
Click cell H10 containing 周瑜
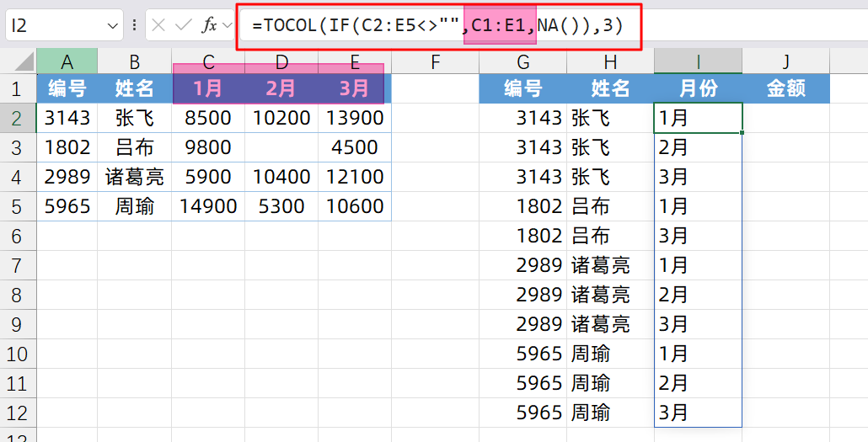click(x=610, y=354)
